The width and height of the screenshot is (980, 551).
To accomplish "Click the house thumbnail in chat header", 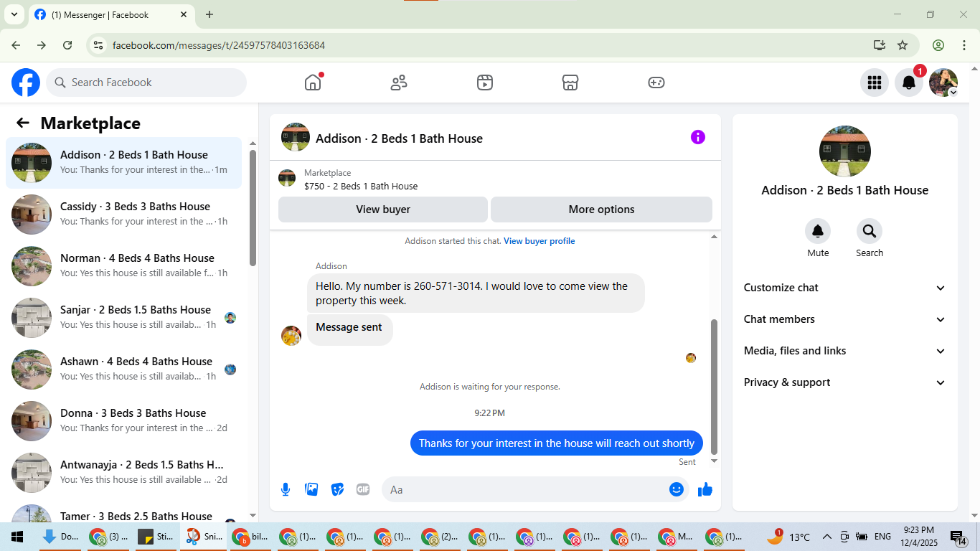I will click(296, 137).
